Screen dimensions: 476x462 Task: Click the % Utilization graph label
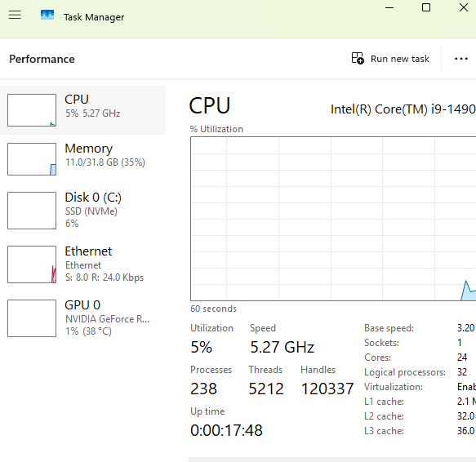(216, 129)
